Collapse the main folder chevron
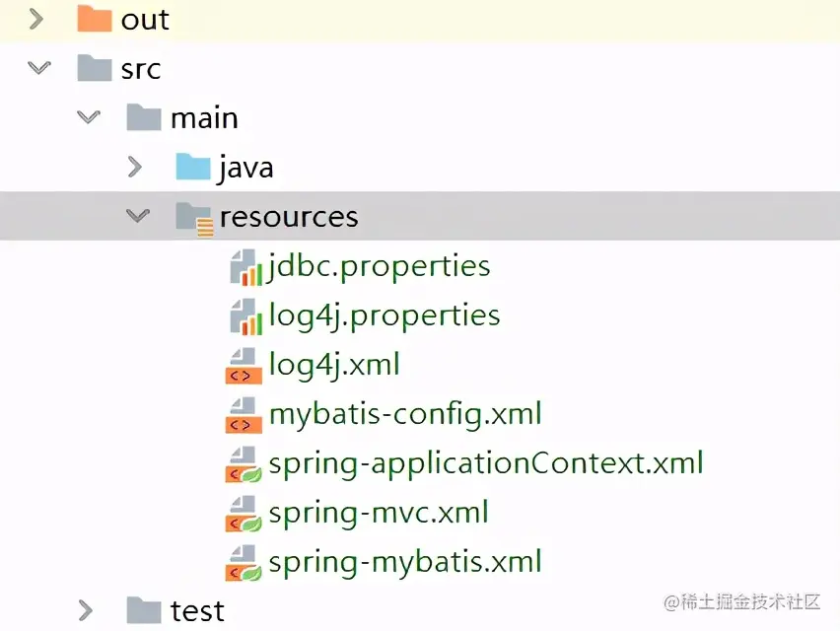 89,116
